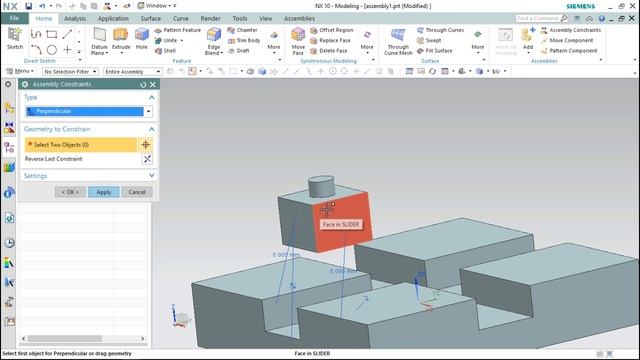The image size is (640, 360).
Task: Click the Cancel button
Action: (137, 192)
